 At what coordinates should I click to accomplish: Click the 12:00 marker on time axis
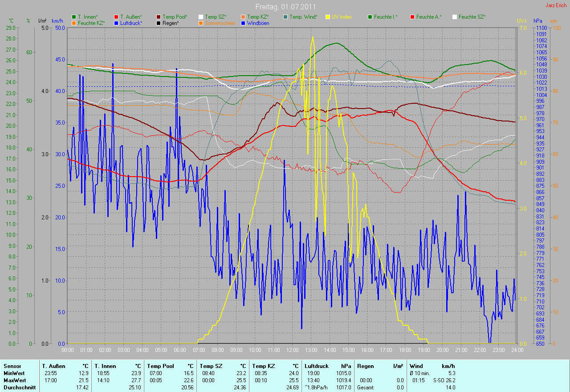[292, 350]
